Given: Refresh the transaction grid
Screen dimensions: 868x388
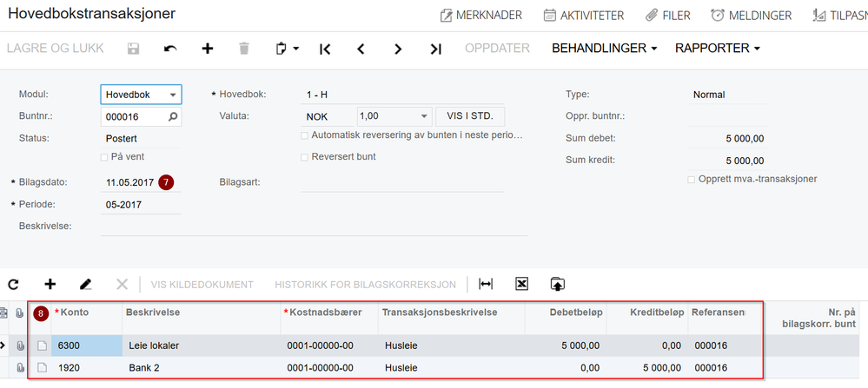Looking at the screenshot, I should [x=13, y=284].
